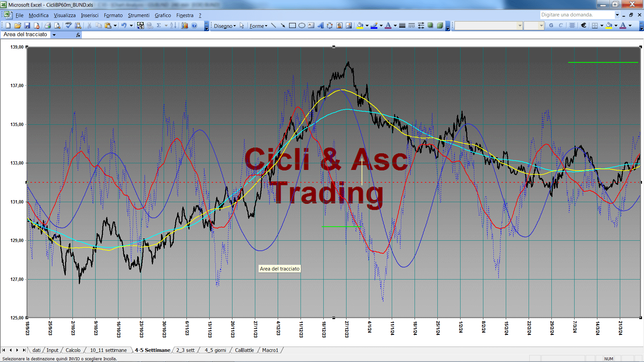Open the Formato menu

coord(113,15)
